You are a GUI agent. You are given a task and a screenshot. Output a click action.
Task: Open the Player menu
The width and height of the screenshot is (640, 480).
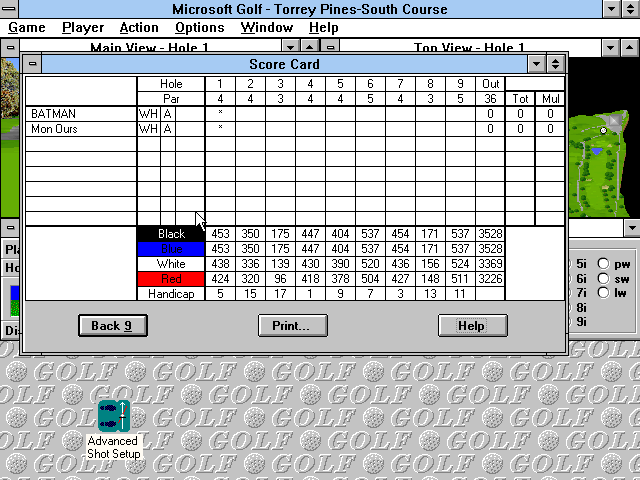click(x=83, y=27)
